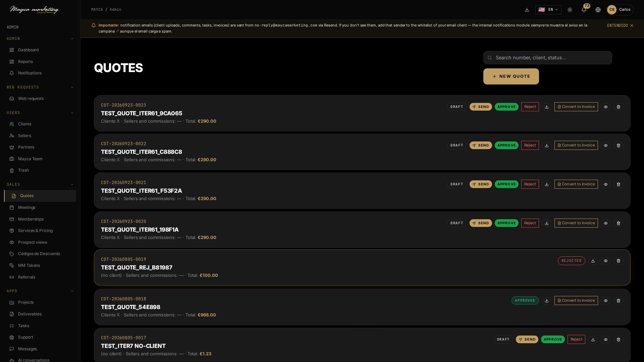Viewport: 644px width, 362px height.
Task: Download quote COT-20260923-0020 PDF
Action: click(x=547, y=223)
